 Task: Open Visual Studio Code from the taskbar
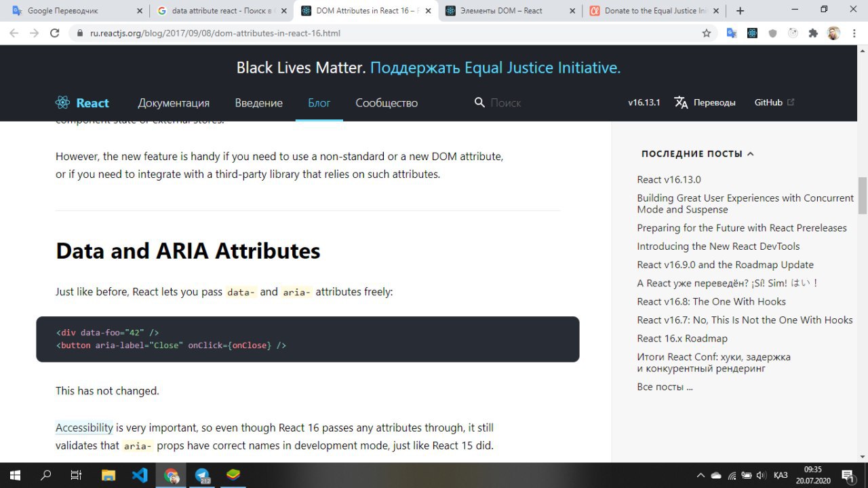[x=140, y=475]
